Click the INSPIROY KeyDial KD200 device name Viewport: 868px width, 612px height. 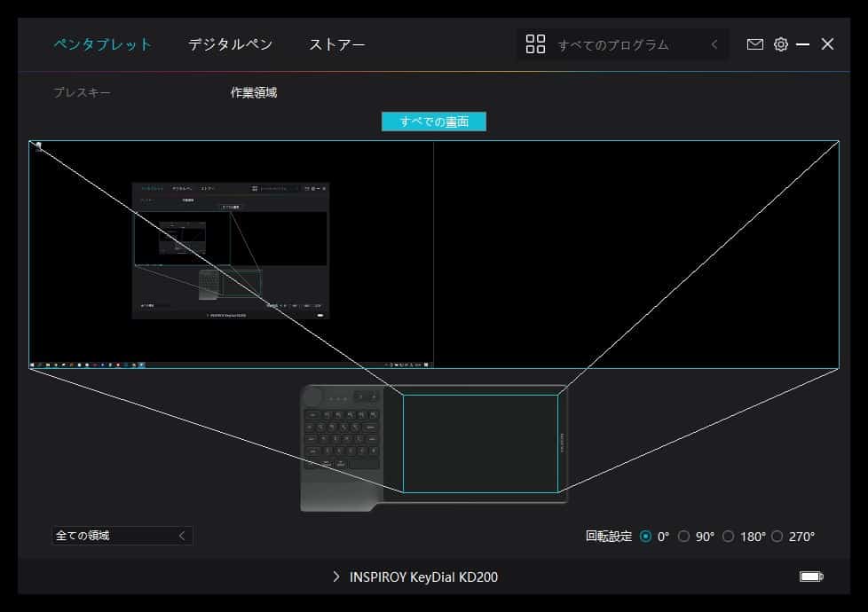(x=423, y=577)
